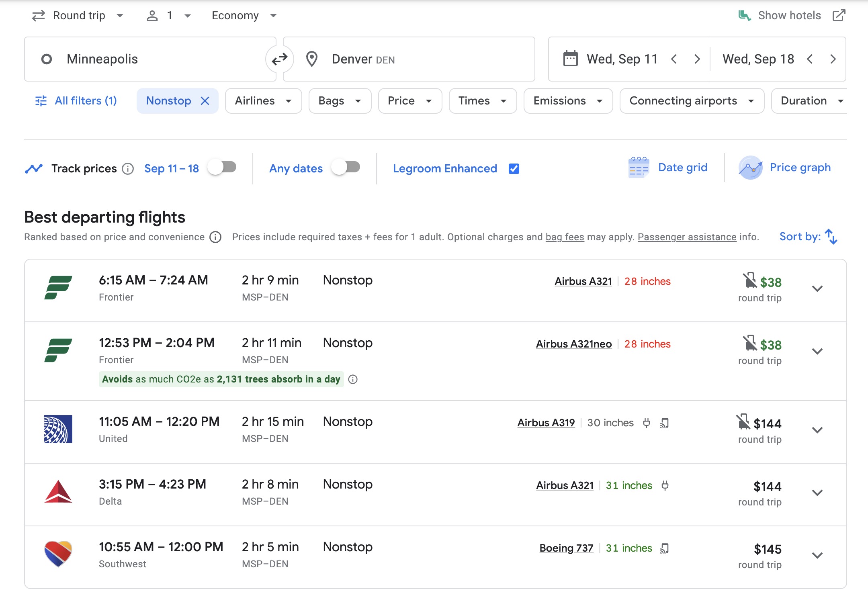Click the CO2e emissions info icon

[x=353, y=379]
